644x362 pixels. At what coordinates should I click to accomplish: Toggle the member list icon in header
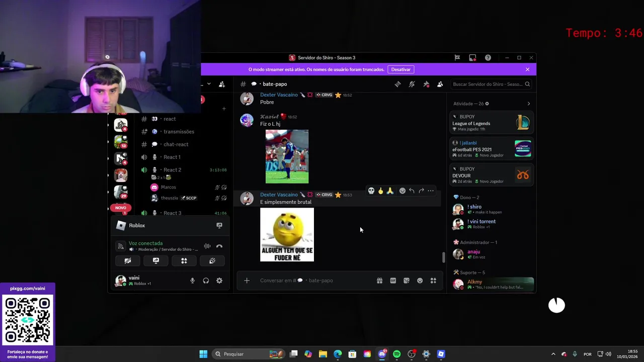pyautogui.click(x=440, y=84)
